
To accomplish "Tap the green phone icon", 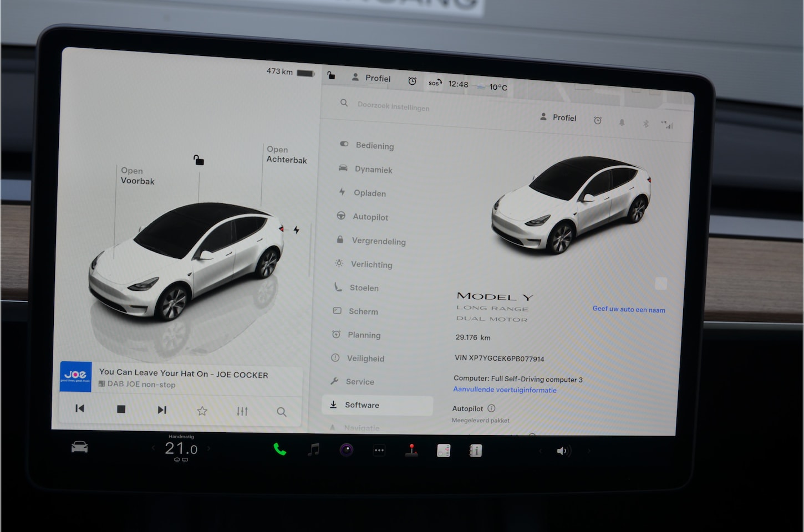I will [280, 449].
